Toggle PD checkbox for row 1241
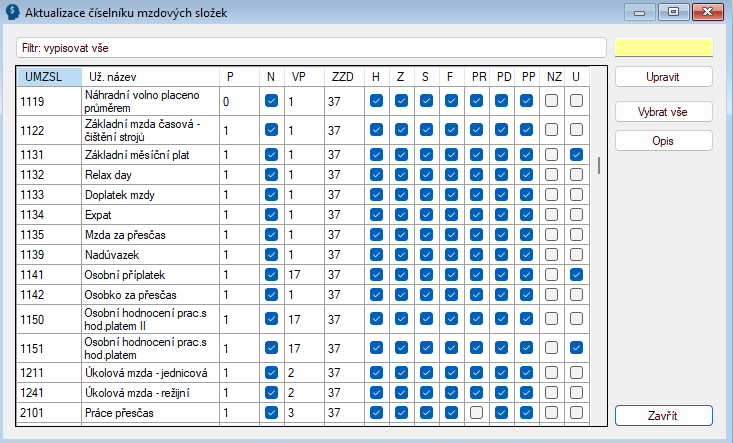Image resolution: width=733 pixels, height=443 pixels. point(502,393)
